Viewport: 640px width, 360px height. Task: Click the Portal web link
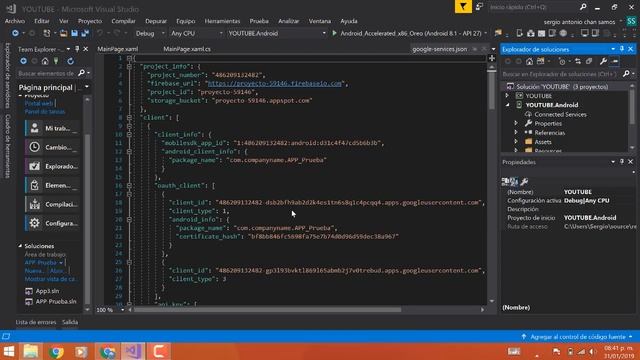pyautogui.click(x=39, y=104)
